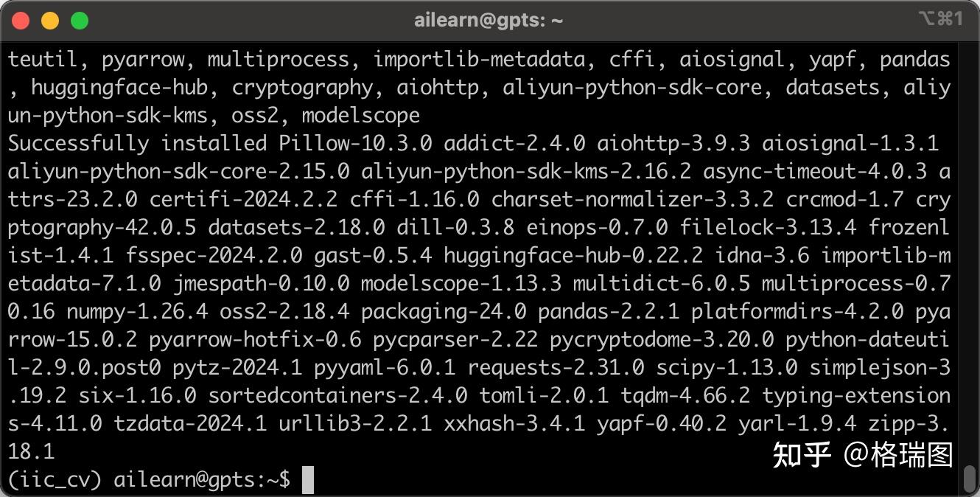
Task: Maximize the terminal using the green button
Action: (x=80, y=21)
